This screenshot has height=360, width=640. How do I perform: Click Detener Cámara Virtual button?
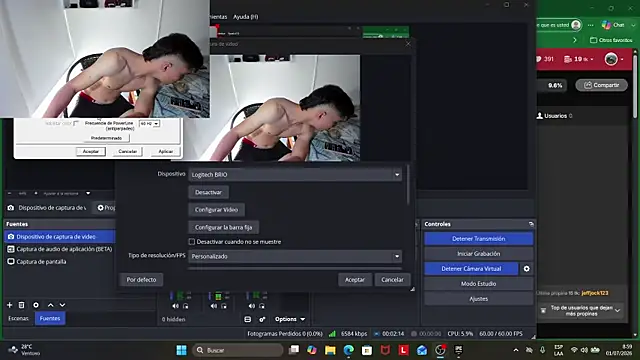point(471,269)
